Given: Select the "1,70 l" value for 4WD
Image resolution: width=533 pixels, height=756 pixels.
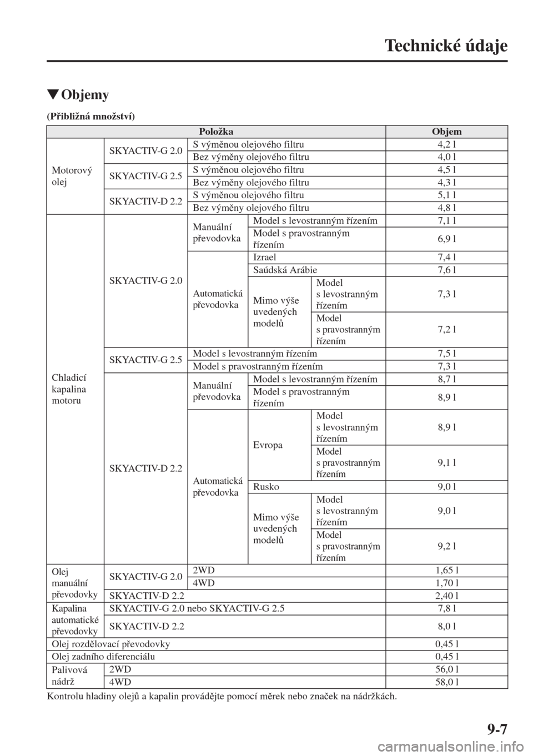Looking at the screenshot, I should (446, 583).
